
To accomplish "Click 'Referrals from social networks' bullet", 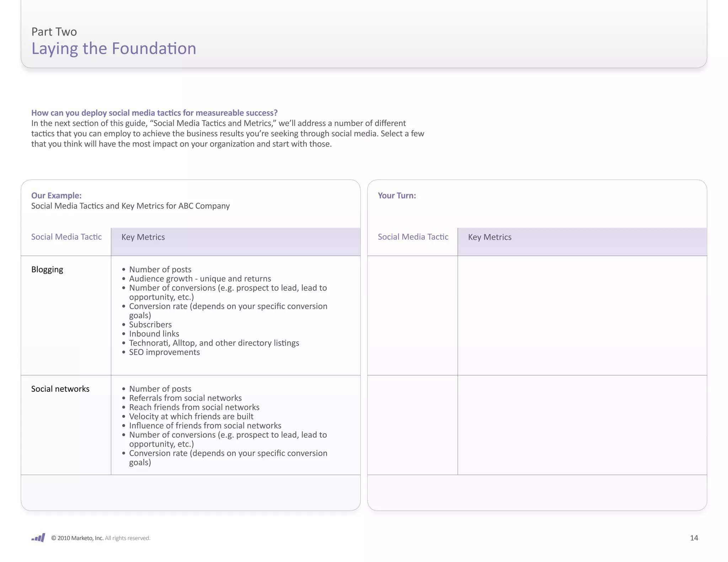I will coord(185,398).
